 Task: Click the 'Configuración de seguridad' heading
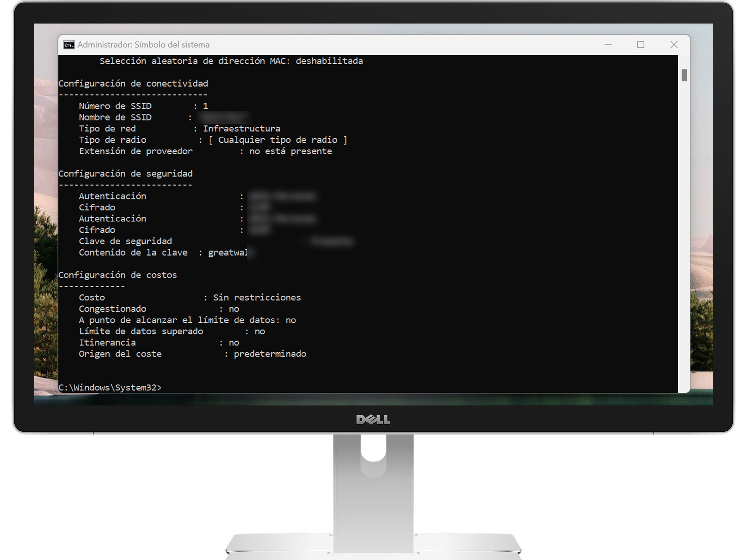point(125,174)
